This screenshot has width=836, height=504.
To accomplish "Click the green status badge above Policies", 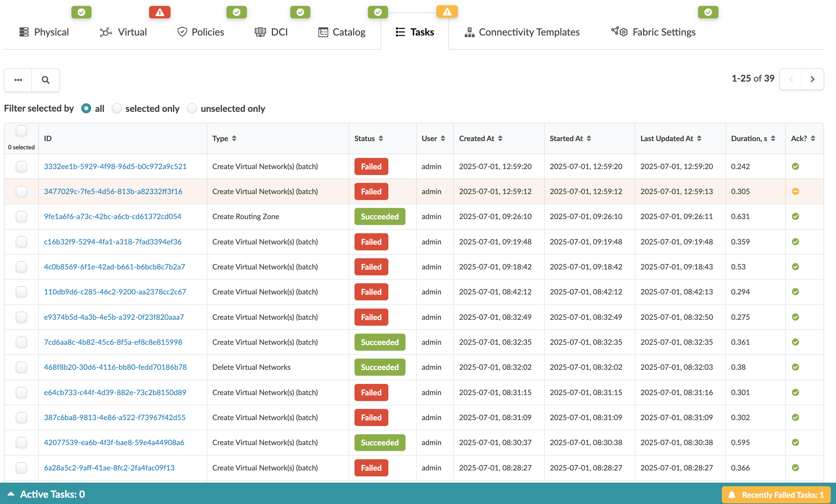I will pos(236,12).
